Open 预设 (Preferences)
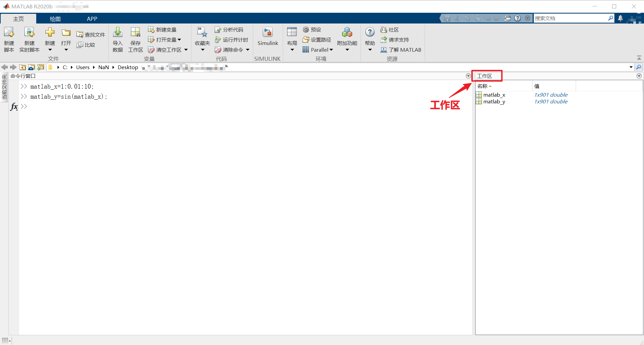The width and height of the screenshot is (644, 345). pyautogui.click(x=312, y=30)
